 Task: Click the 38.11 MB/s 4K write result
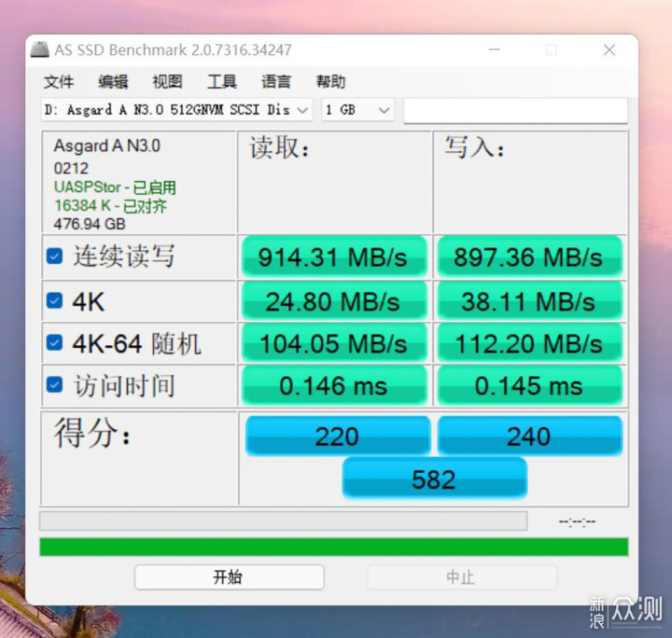click(x=529, y=301)
